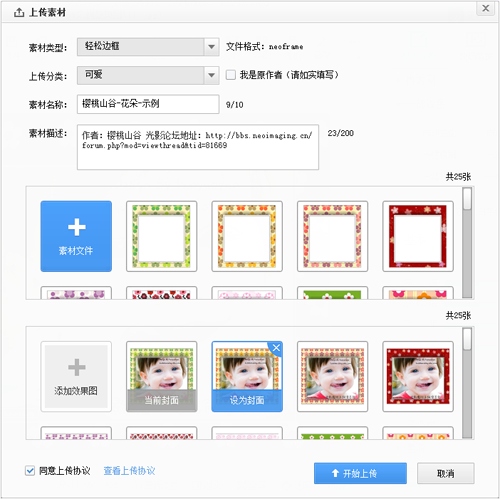This screenshot has height=499, width=500.
Task: Select the green flower frame thumbnail
Action: [x=161, y=236]
